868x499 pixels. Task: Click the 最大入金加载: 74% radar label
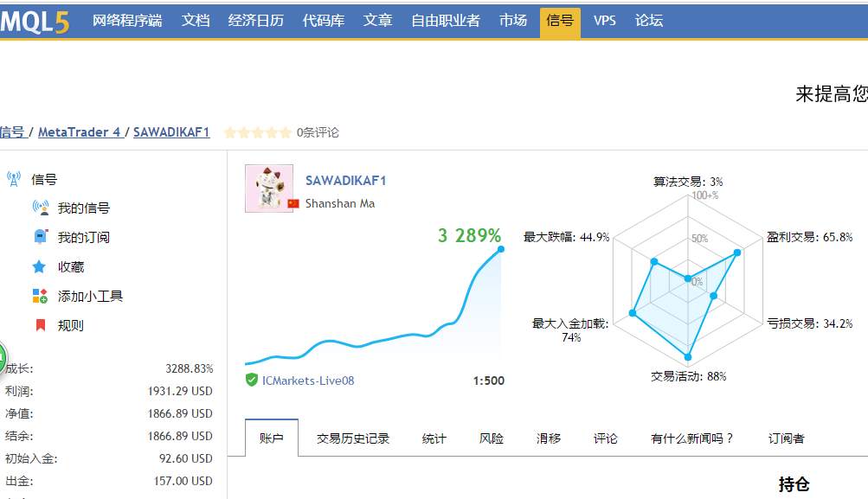[x=570, y=330]
